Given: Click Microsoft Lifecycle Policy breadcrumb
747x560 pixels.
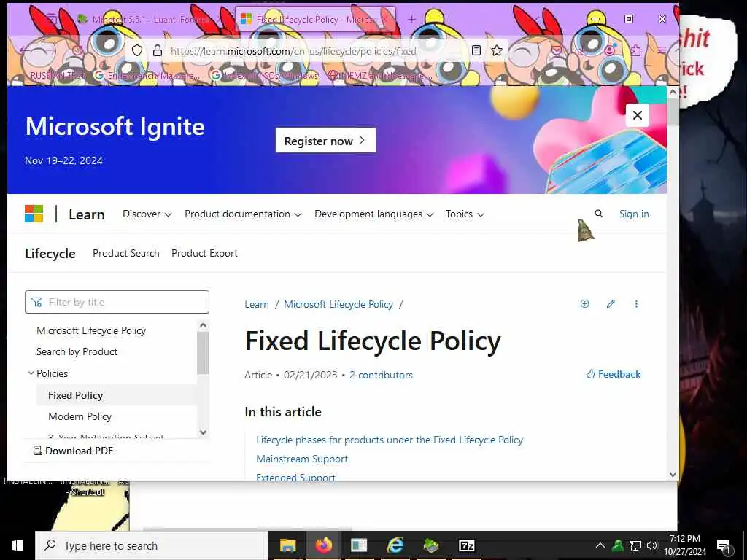Looking at the screenshot, I should [338, 304].
